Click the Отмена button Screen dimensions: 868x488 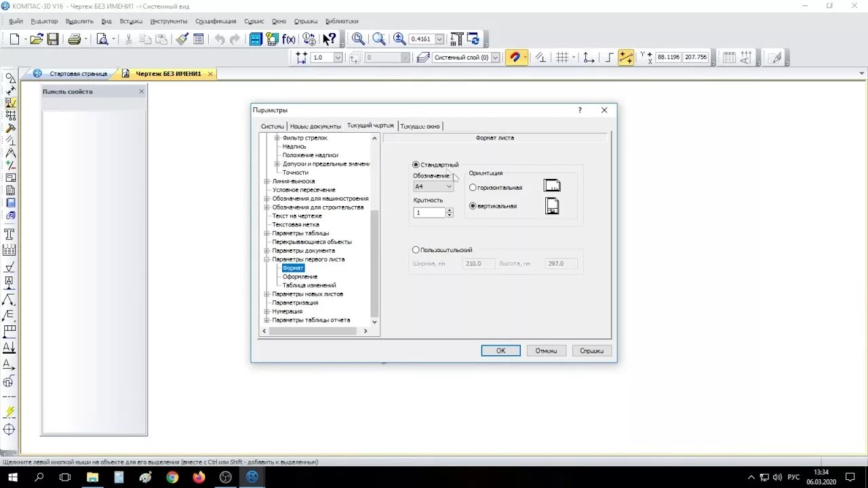(x=546, y=350)
